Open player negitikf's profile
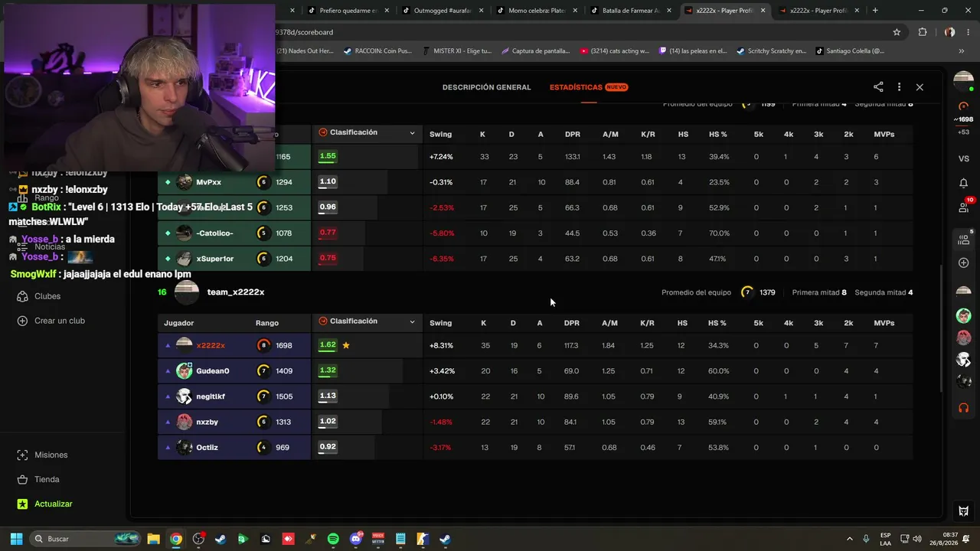 click(x=211, y=396)
